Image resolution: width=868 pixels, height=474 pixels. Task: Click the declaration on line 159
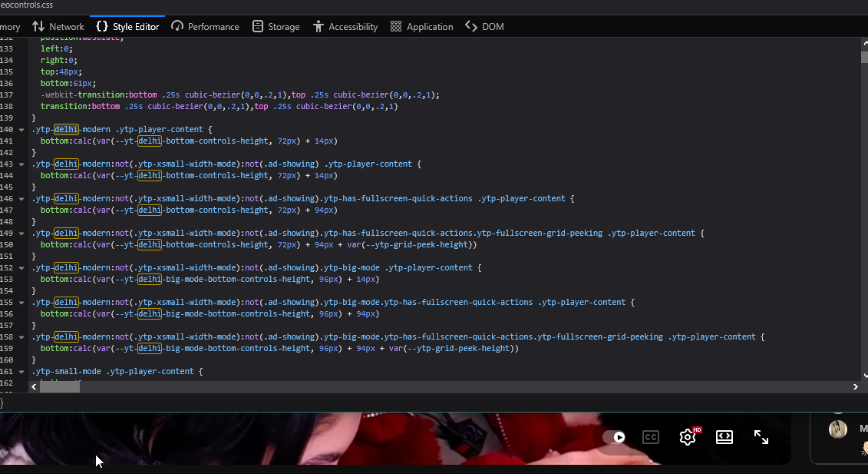point(279,348)
